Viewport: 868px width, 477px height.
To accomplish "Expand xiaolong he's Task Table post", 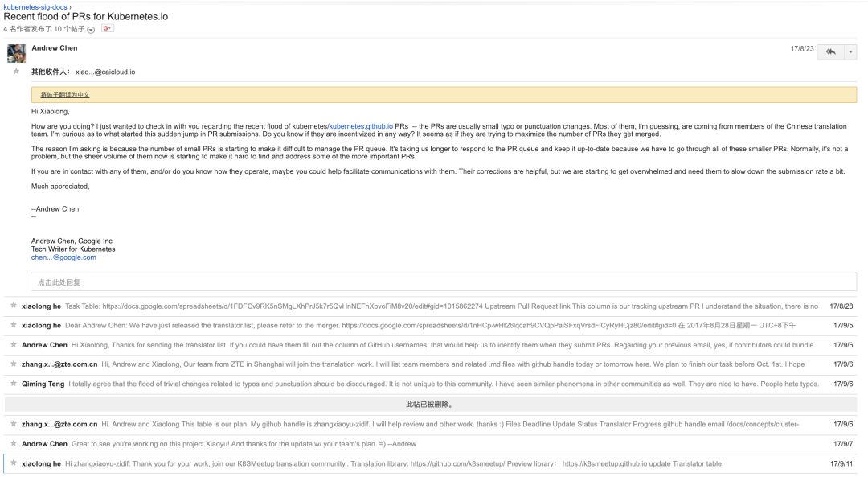I will (x=431, y=306).
